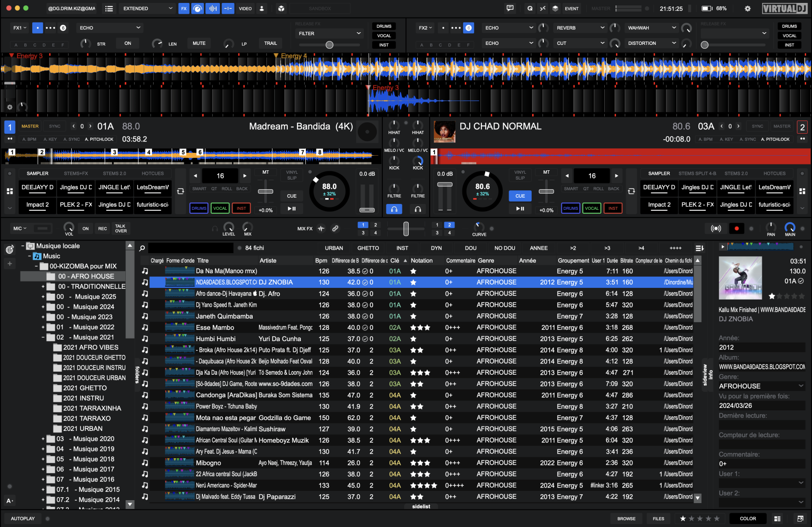The height and width of the screenshot is (527, 812).
Task: Select the Esse Mambo track row
Action: [x=417, y=328]
